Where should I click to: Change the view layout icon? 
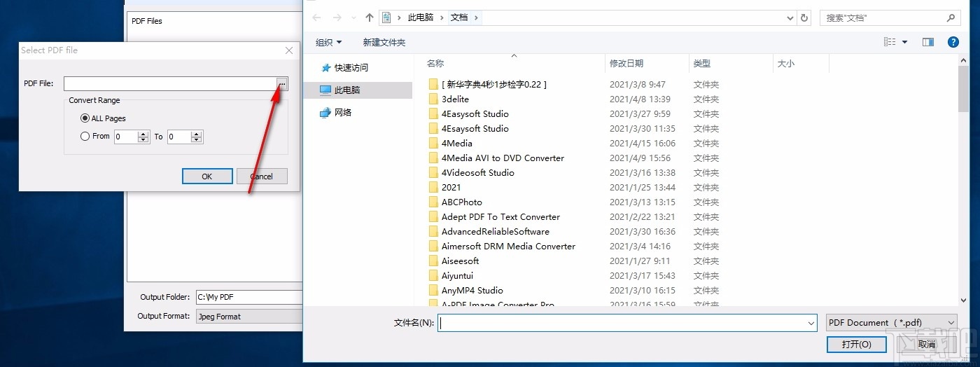(890, 43)
